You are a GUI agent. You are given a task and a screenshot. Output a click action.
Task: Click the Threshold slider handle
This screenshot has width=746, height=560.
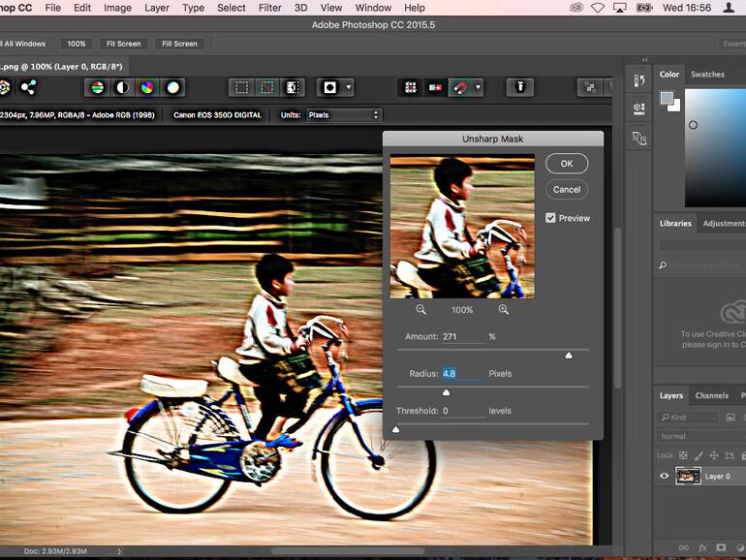pyautogui.click(x=396, y=429)
